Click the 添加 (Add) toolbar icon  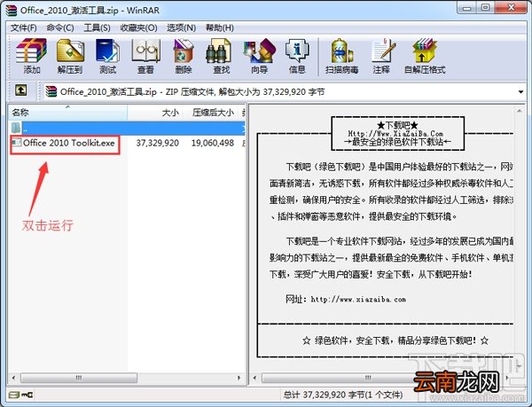pyautogui.click(x=32, y=56)
